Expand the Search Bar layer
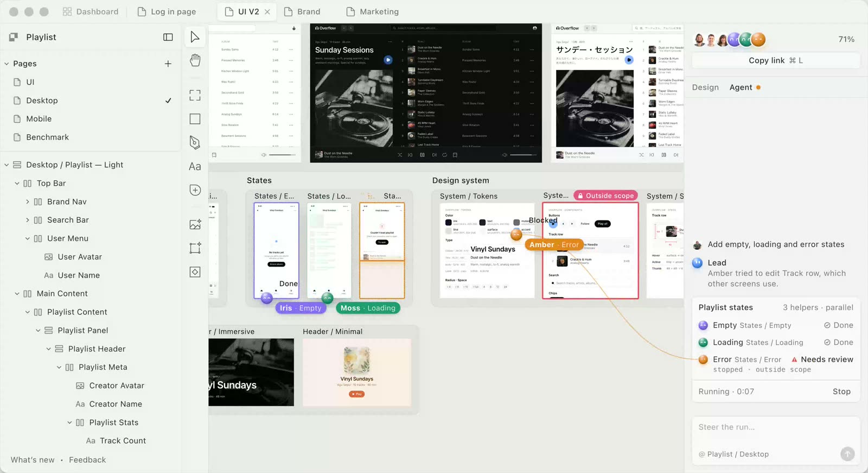 (28, 220)
